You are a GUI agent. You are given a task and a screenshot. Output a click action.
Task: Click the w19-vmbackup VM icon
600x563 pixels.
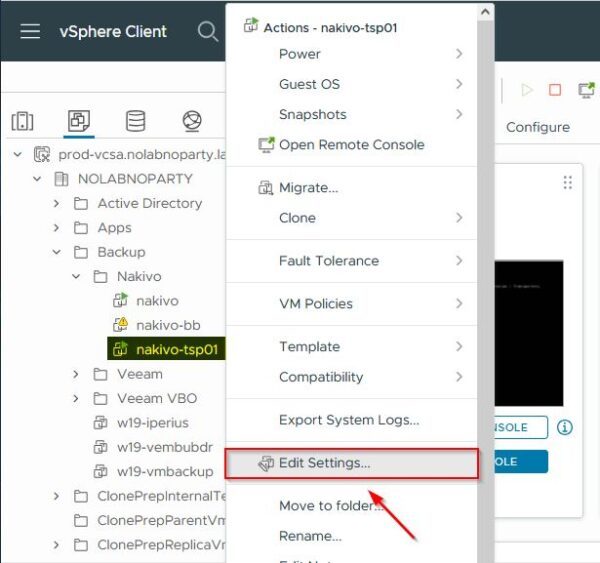coord(101,471)
